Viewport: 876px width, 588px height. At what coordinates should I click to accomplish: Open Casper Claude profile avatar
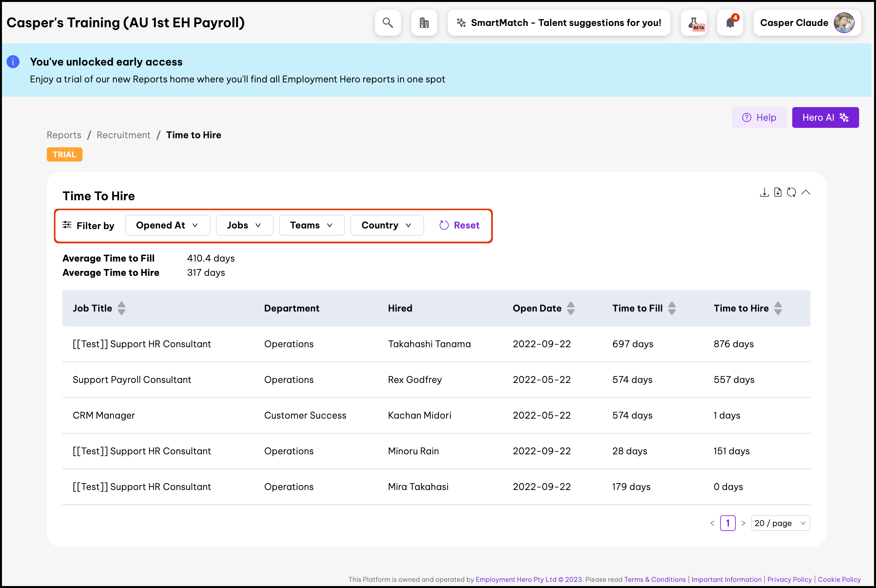pos(844,23)
